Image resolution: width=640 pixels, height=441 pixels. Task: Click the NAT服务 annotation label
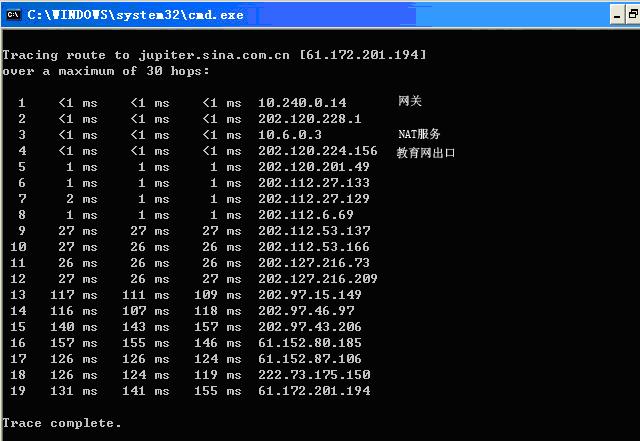(x=419, y=134)
